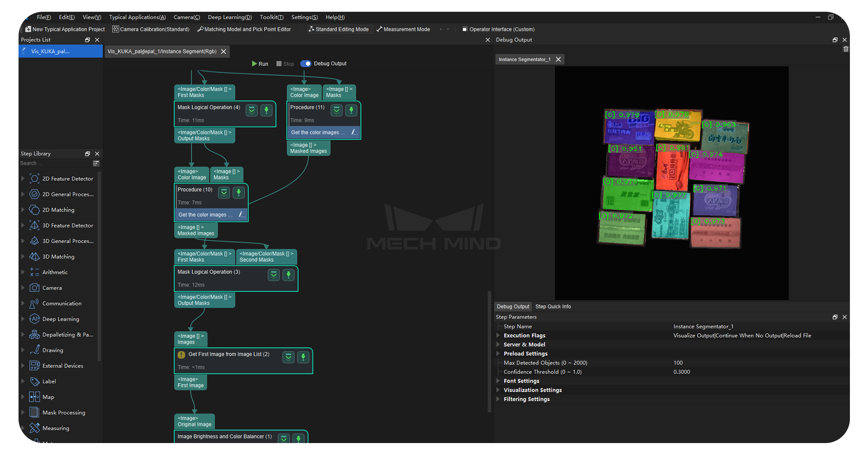The height and width of the screenshot is (453, 868).
Task: Click Camera Calibration(Standard) button
Action: pyautogui.click(x=151, y=29)
